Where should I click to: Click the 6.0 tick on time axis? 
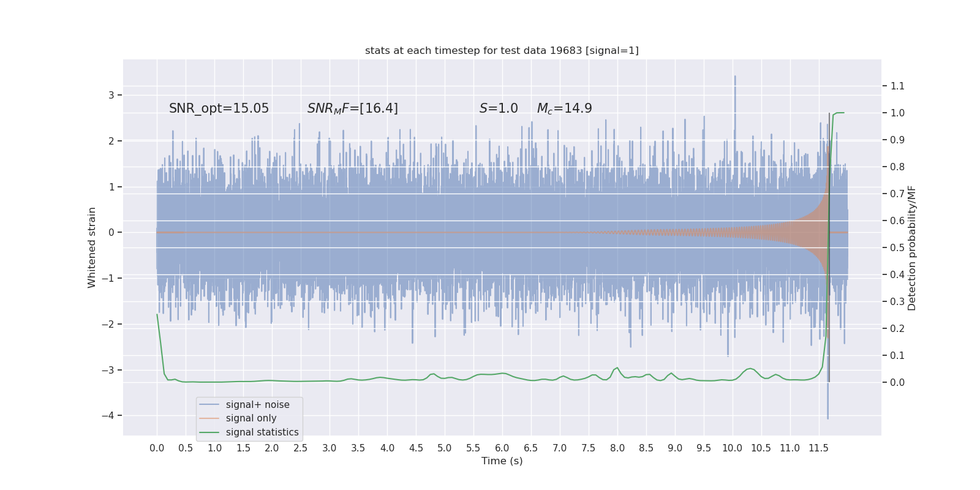502,448
